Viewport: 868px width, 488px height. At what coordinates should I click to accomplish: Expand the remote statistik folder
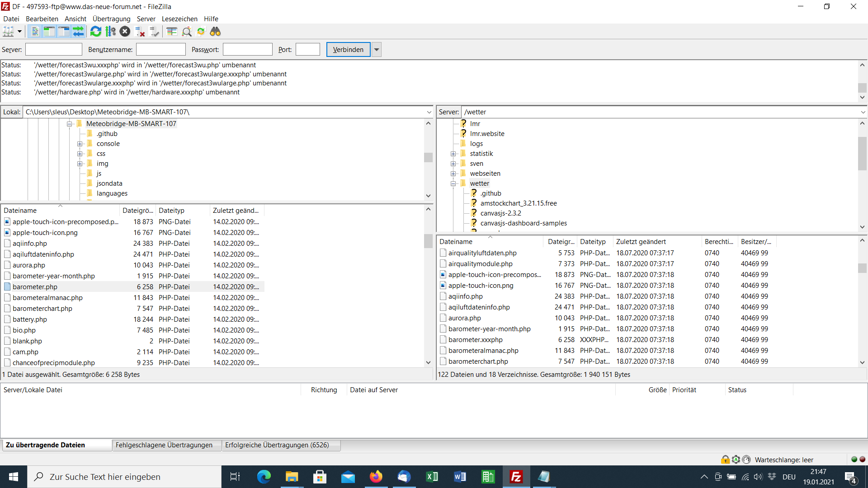(x=453, y=154)
